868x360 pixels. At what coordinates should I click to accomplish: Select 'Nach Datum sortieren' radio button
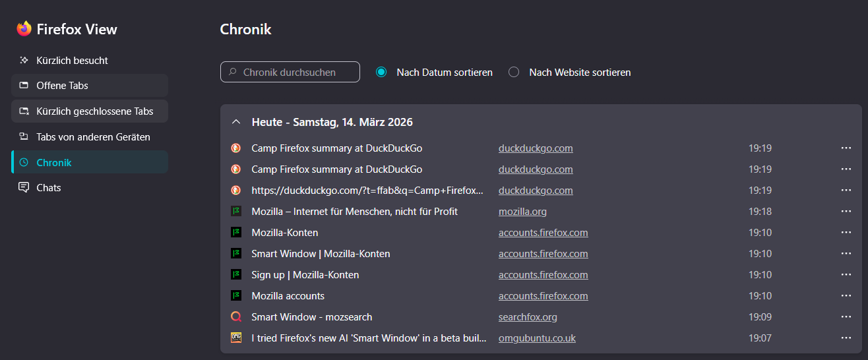click(x=381, y=73)
